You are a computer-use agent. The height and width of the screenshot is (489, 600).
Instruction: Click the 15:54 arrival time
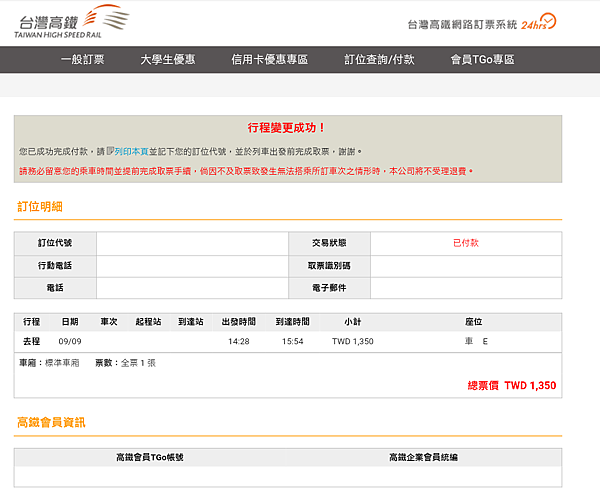click(x=293, y=341)
